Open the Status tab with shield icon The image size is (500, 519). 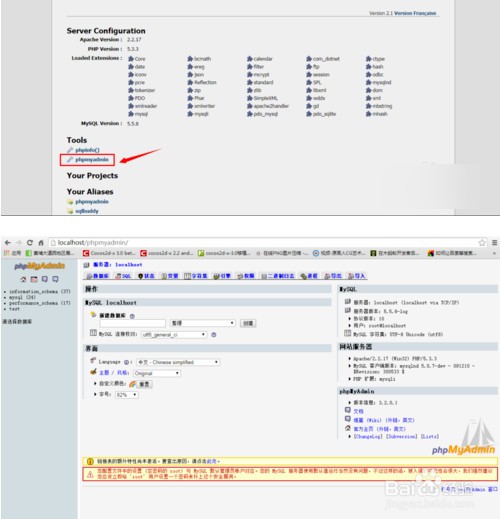[x=146, y=276]
